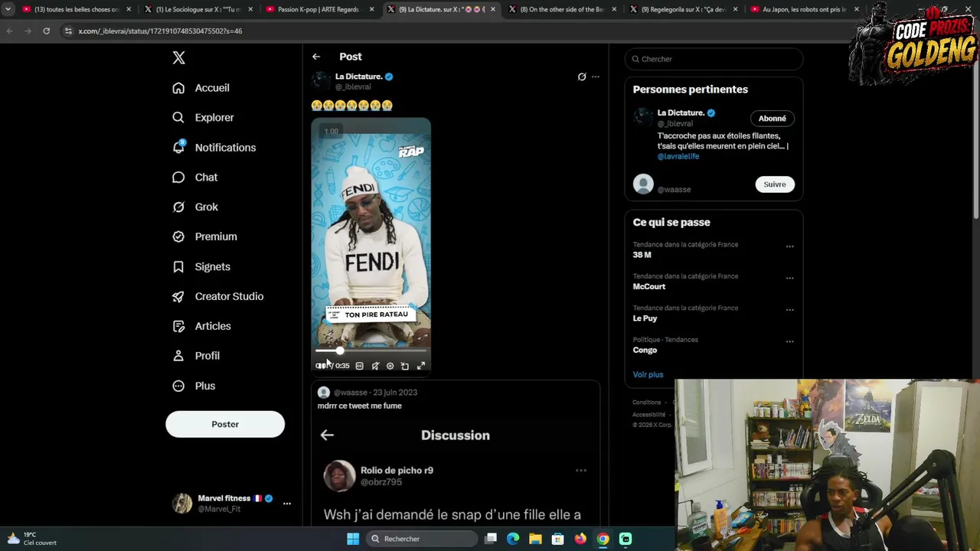Screen dimensions: 980x551
Task: Open the @lavraielife mention link
Action: [678, 156]
